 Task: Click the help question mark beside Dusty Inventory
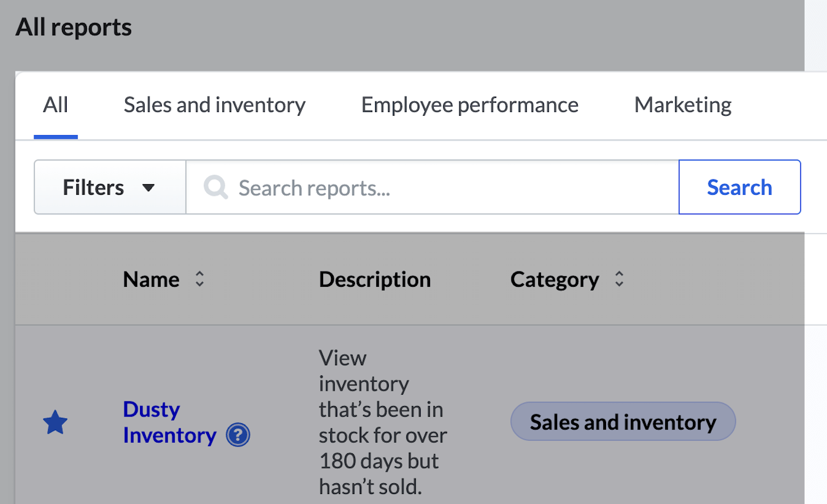coord(238,436)
